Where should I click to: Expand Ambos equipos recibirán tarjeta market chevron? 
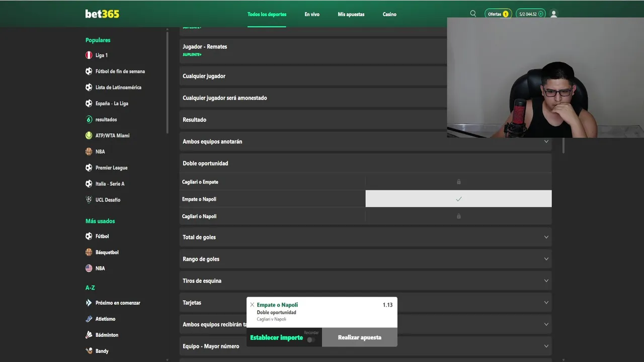pyautogui.click(x=546, y=324)
